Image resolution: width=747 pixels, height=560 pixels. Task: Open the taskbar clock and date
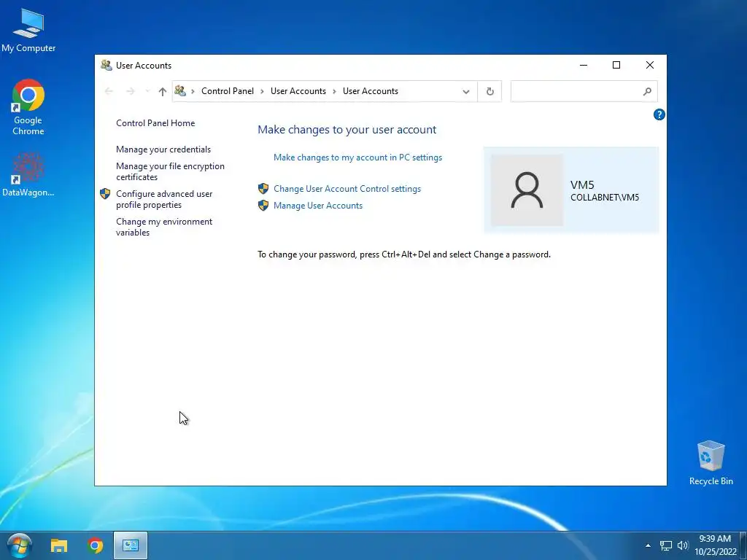(x=715, y=545)
